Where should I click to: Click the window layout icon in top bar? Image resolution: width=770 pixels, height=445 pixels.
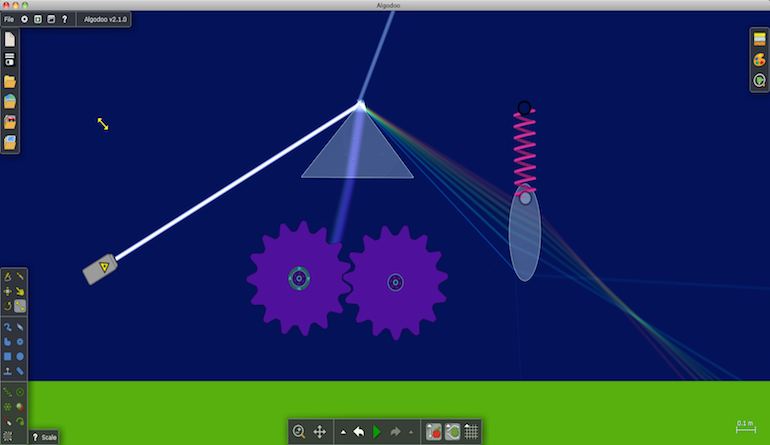51,19
